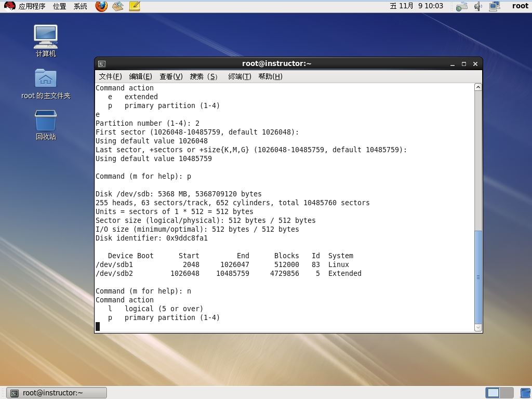Open the 文件(F) menu
Screen dimensions: 532x399
click(x=110, y=77)
